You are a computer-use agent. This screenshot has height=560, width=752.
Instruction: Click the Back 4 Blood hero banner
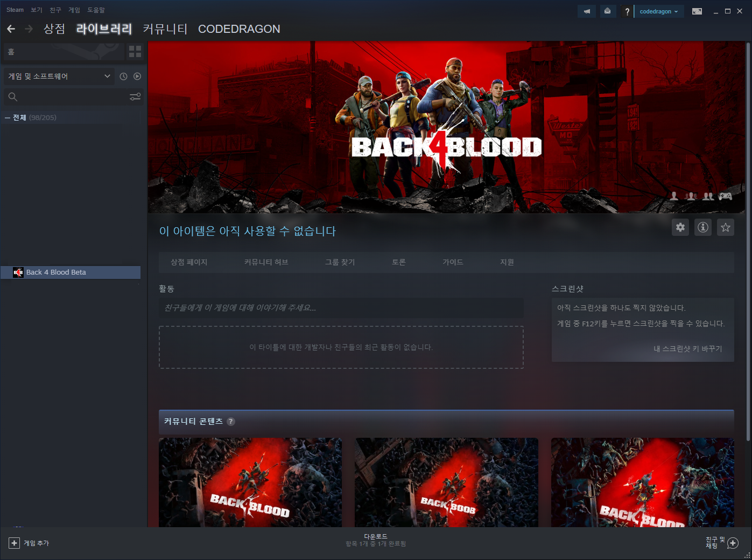pyautogui.click(x=447, y=127)
